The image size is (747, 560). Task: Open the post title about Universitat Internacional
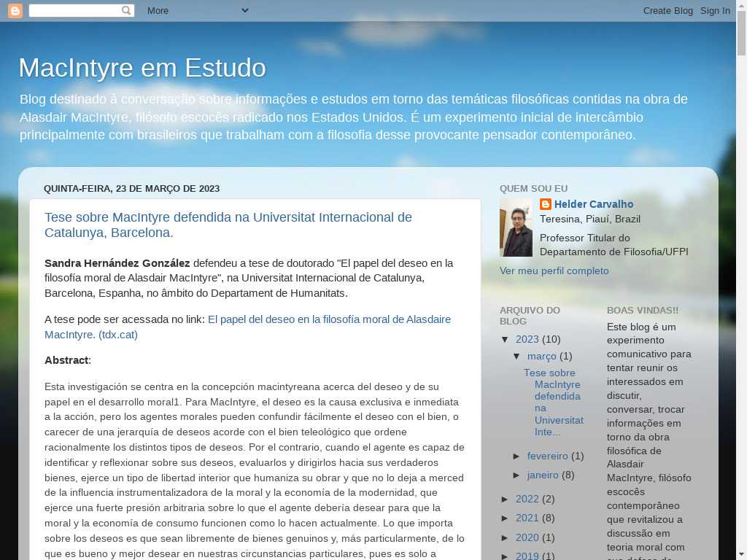coord(228,225)
